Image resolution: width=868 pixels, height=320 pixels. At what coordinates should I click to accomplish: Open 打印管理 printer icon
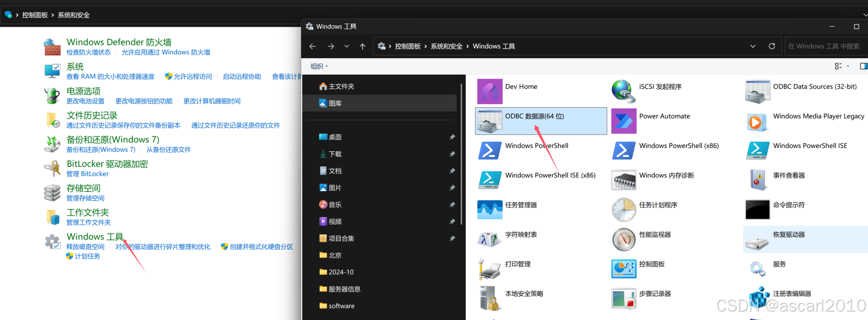(490, 268)
